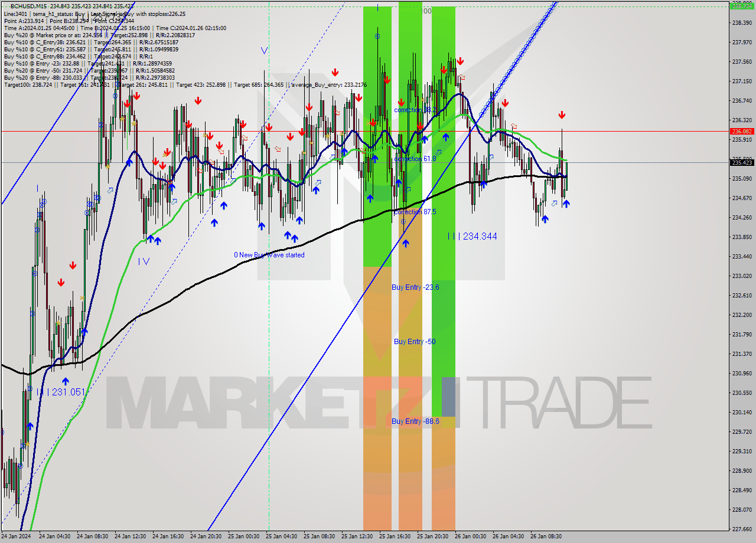Click the red 236.082 price tag
Screen dimensions: 756x543
tap(742, 131)
